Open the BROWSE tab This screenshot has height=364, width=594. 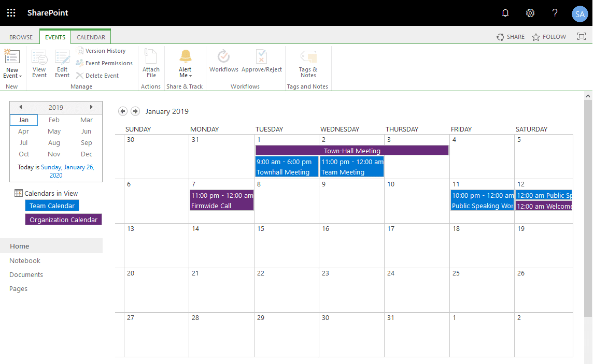(x=21, y=37)
